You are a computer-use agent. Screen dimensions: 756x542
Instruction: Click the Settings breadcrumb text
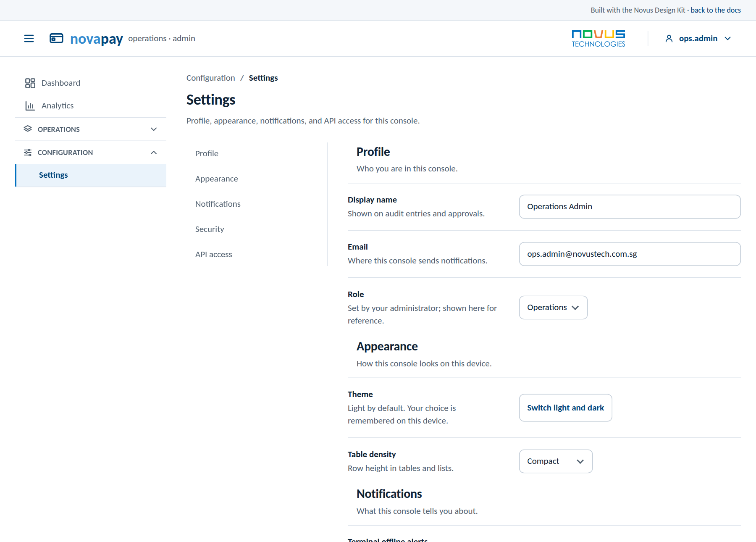(263, 78)
